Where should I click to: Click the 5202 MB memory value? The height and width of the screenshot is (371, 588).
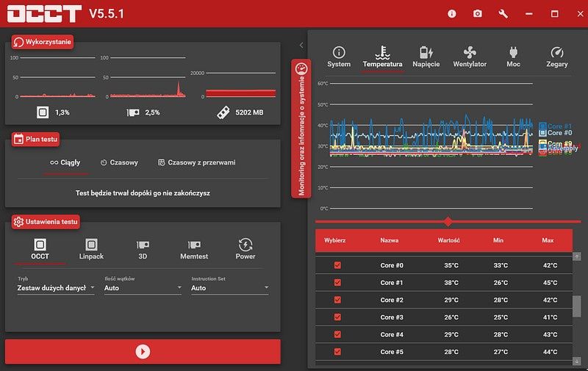pyautogui.click(x=249, y=112)
